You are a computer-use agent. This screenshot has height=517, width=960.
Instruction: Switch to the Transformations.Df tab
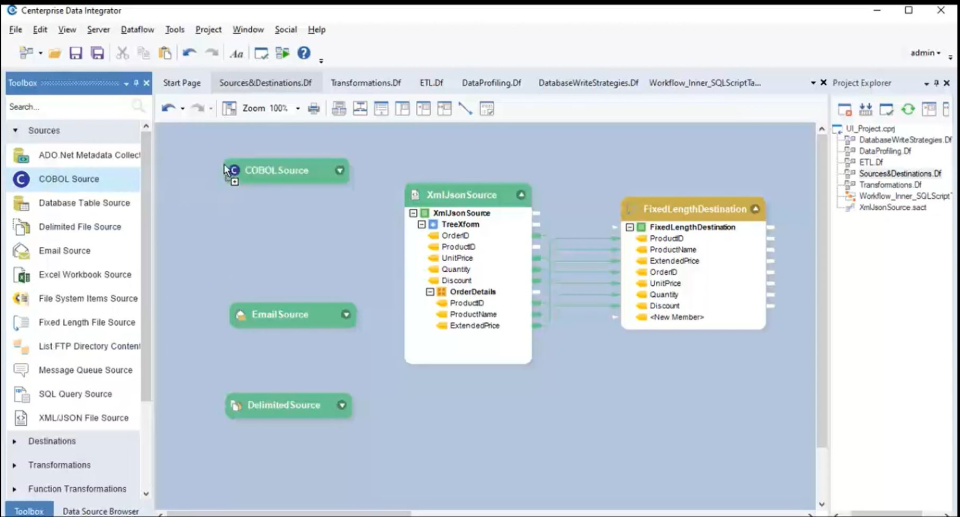click(366, 83)
